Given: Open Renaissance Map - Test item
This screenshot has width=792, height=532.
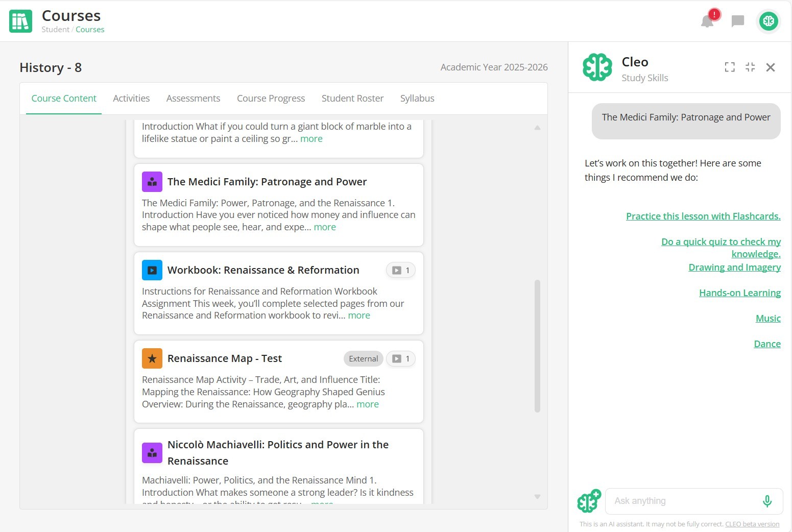Looking at the screenshot, I should 225,358.
